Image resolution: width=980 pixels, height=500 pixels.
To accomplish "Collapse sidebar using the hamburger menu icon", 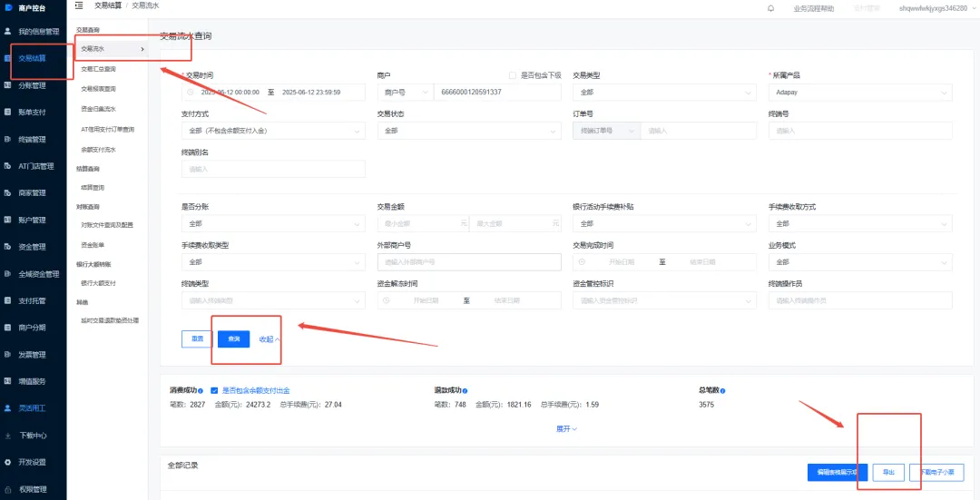I will (79, 6).
